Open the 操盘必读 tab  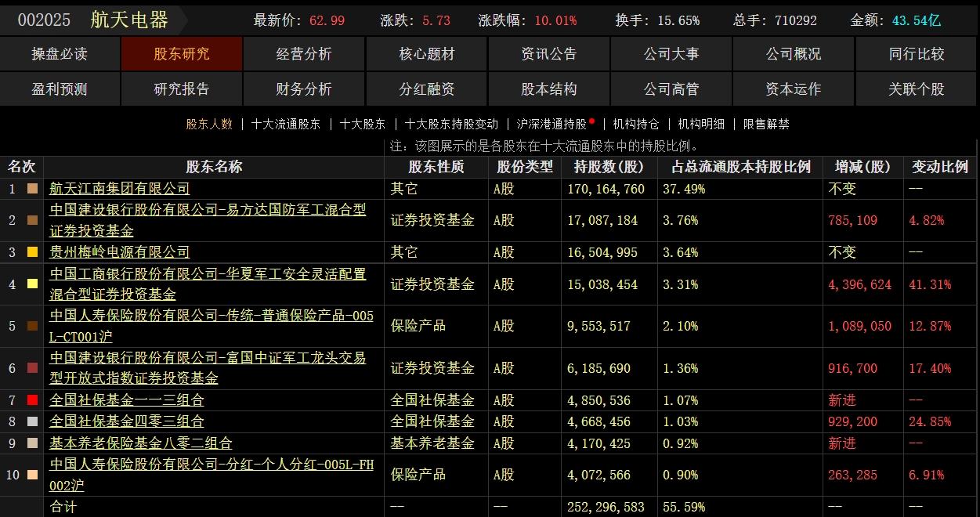(x=60, y=54)
